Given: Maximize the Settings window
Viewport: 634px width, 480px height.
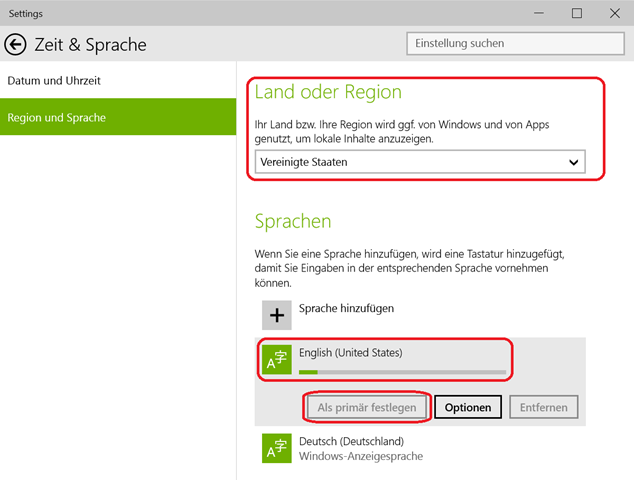Looking at the screenshot, I should click(577, 13).
